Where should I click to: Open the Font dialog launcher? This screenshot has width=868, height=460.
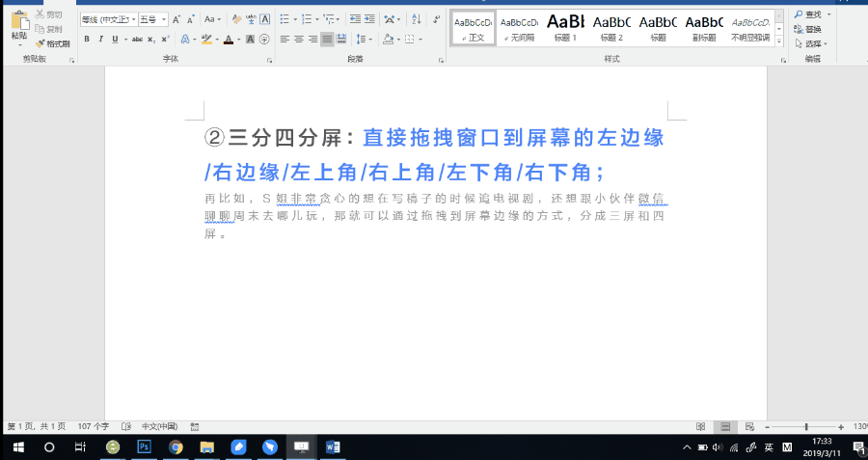[270, 60]
